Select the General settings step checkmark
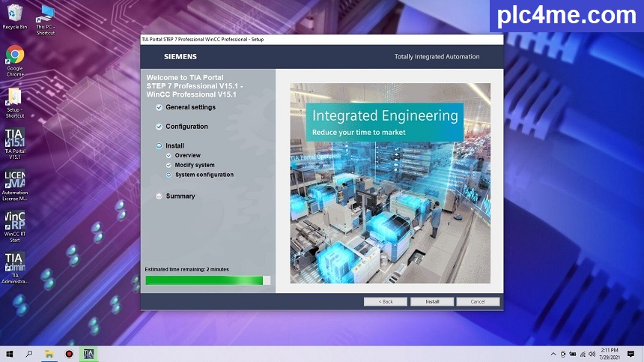This screenshot has width=644, height=362. [x=159, y=107]
